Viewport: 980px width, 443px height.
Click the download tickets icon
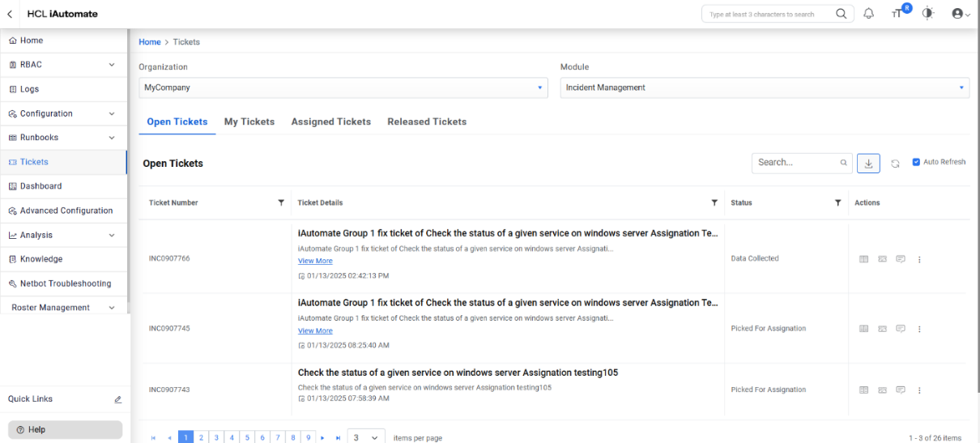(x=868, y=164)
